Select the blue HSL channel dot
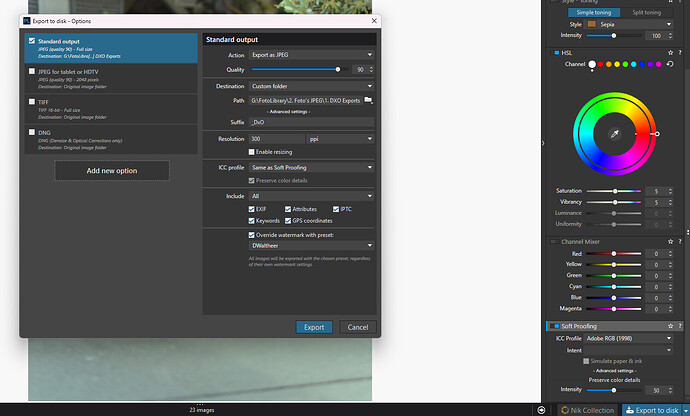The image size is (690, 416). pos(642,64)
